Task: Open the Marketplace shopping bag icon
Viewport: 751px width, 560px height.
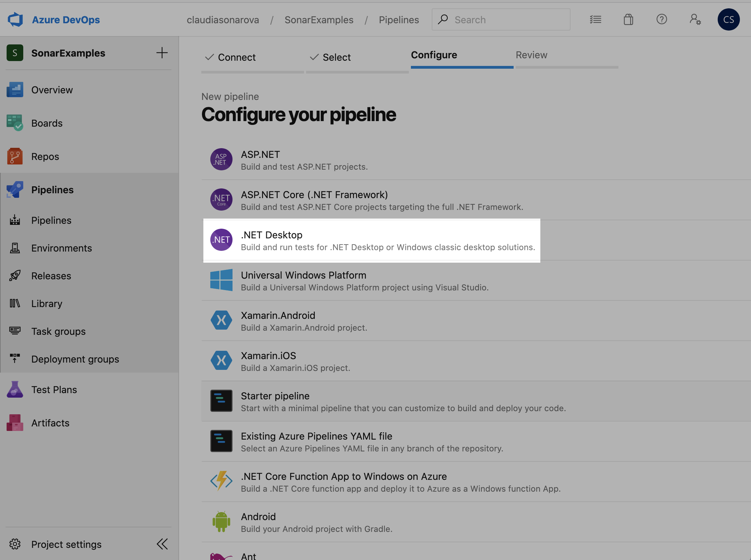Action: click(x=628, y=19)
